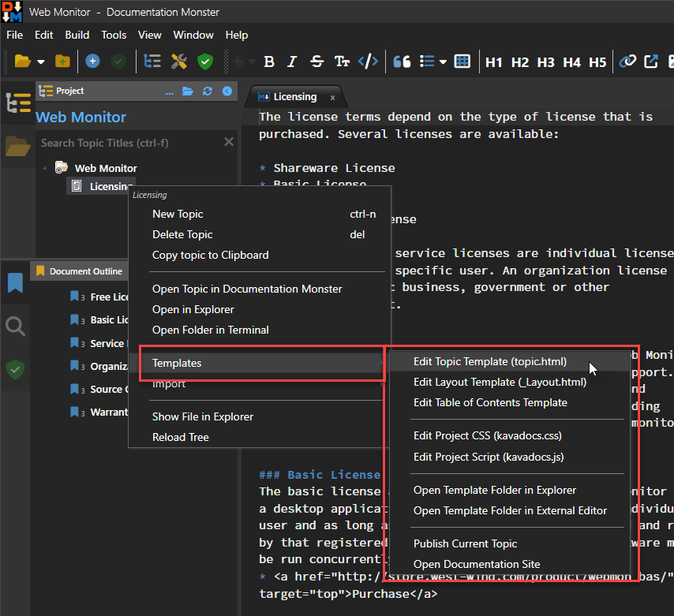Open the Tools menu
Screen dimensions: 674x616
[x=114, y=35]
